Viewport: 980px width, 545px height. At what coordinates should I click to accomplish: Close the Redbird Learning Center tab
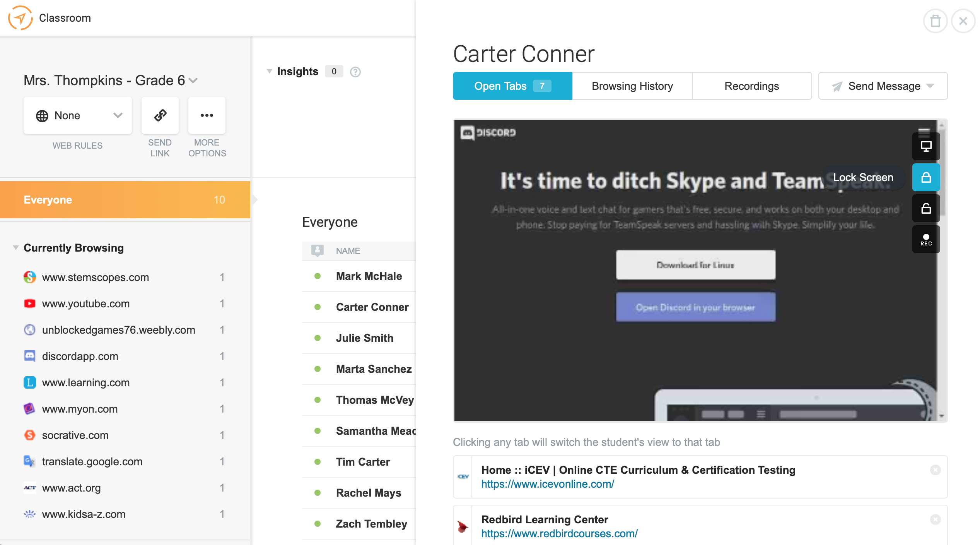[935, 519]
